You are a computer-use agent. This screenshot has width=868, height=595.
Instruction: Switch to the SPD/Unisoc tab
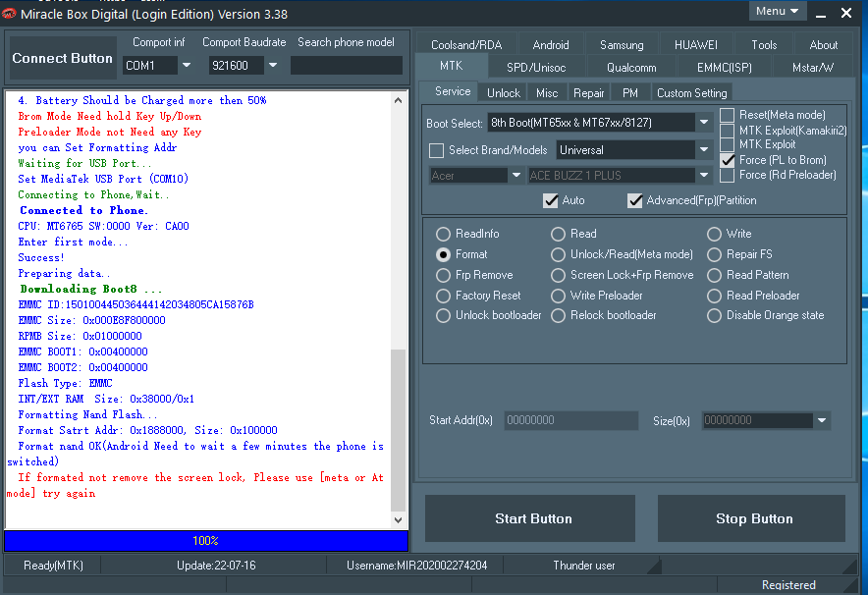click(536, 68)
